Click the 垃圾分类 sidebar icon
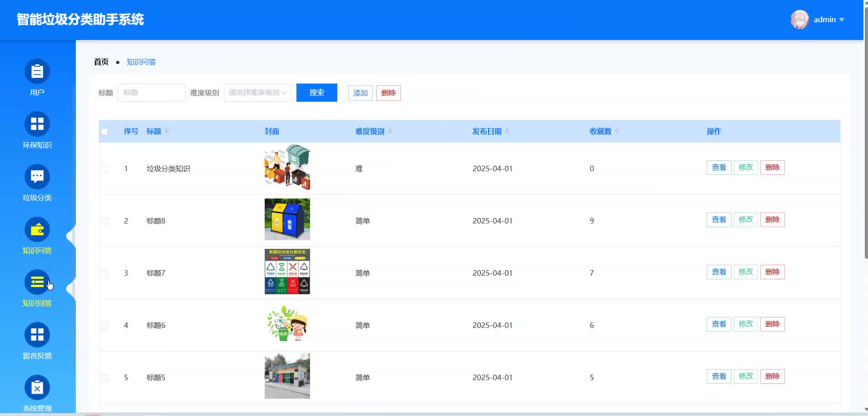This screenshot has width=868, height=416. [x=37, y=176]
